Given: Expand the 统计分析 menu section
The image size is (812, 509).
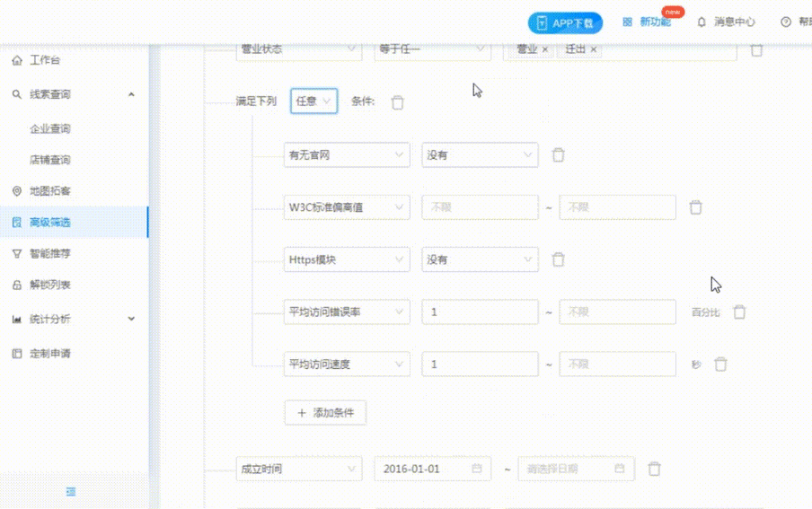Looking at the screenshot, I should 131,319.
